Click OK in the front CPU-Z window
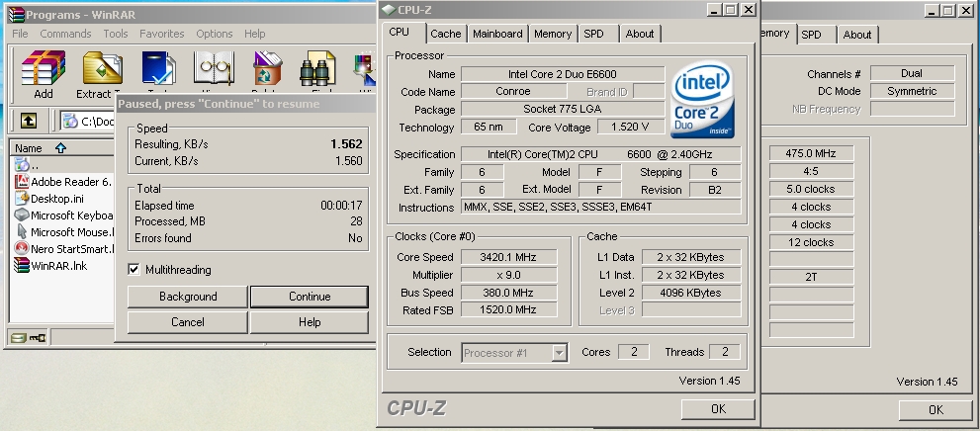980x431 pixels. tap(718, 408)
